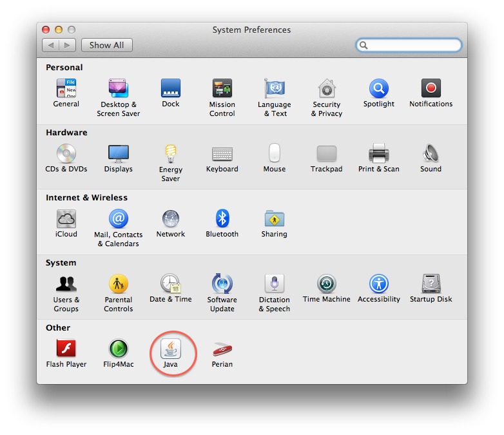Minimize window with the yellow button
The width and height of the screenshot is (504, 435).
point(59,30)
